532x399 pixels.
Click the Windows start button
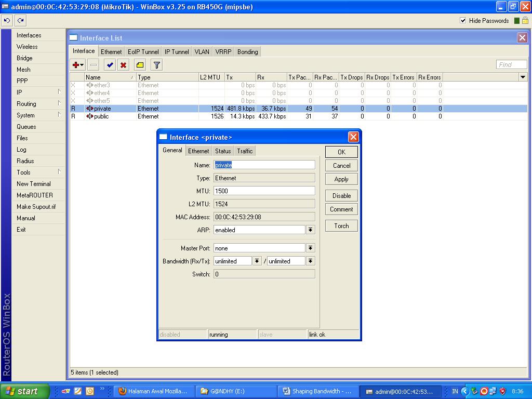[x=24, y=391]
